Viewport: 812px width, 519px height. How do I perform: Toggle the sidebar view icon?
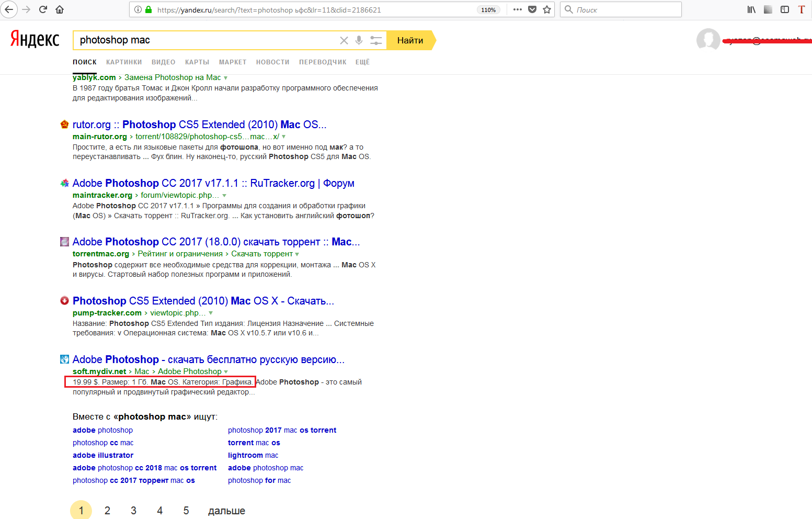[x=785, y=9]
